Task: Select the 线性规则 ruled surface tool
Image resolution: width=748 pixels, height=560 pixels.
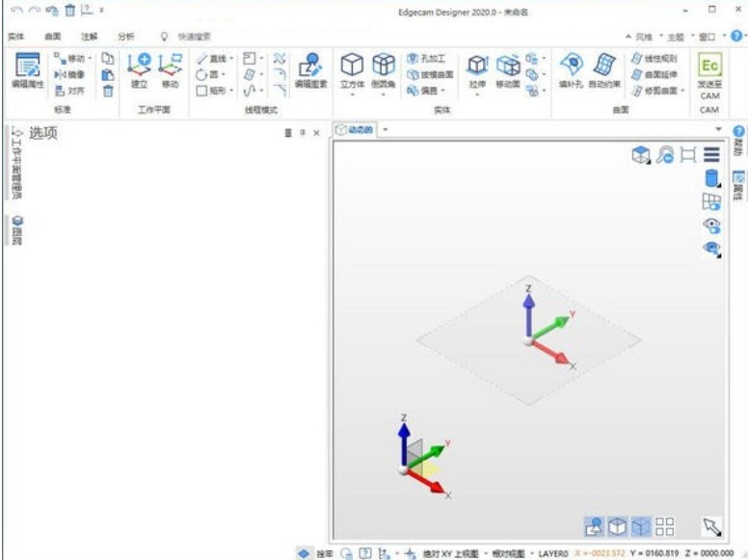Action: (654, 59)
